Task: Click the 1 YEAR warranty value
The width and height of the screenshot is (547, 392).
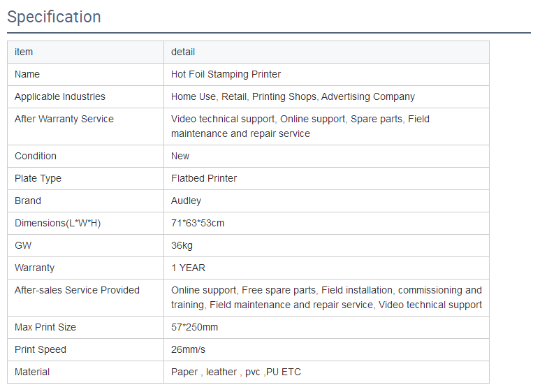Action: (x=188, y=268)
